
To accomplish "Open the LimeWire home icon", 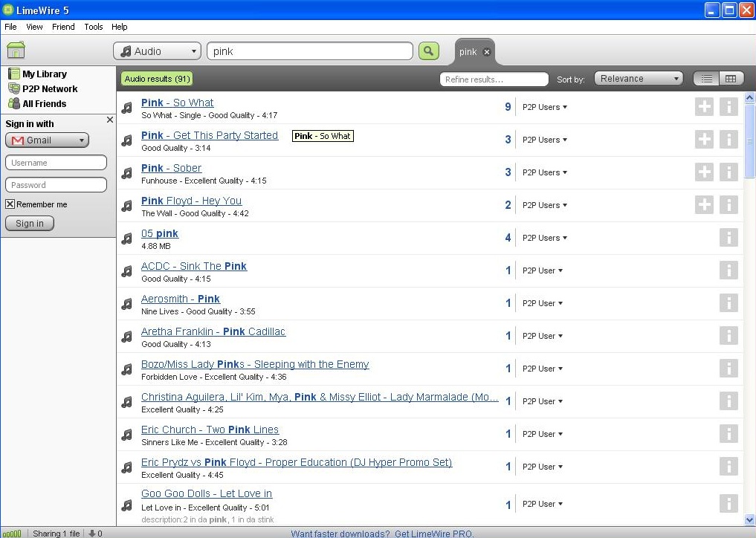I will point(16,50).
